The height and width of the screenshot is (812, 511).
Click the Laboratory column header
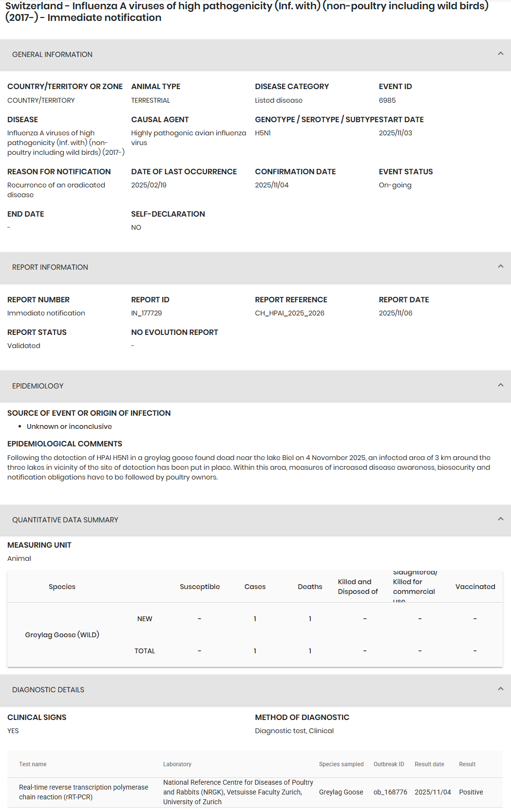pyautogui.click(x=177, y=764)
